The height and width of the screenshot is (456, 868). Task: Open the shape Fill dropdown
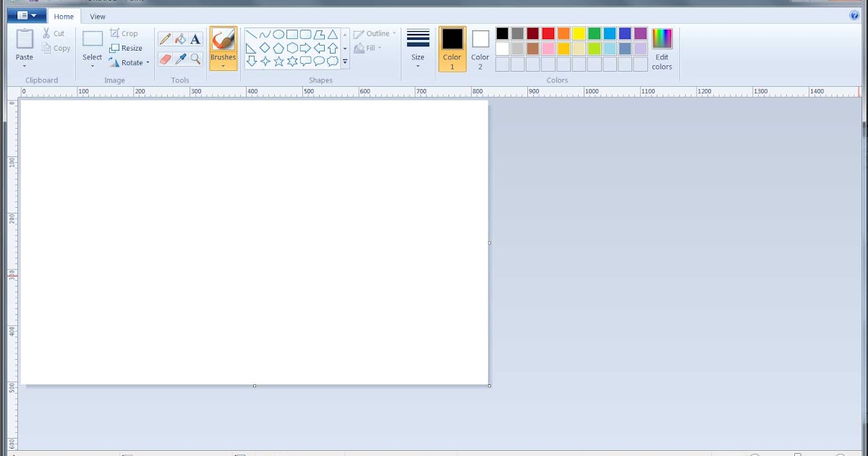(x=368, y=48)
